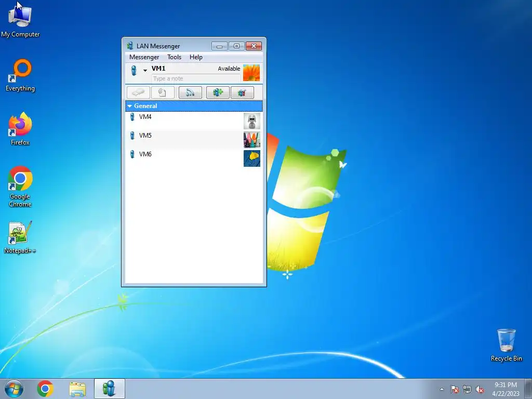Click the Available status text
This screenshot has height=399, width=532.
click(229, 69)
